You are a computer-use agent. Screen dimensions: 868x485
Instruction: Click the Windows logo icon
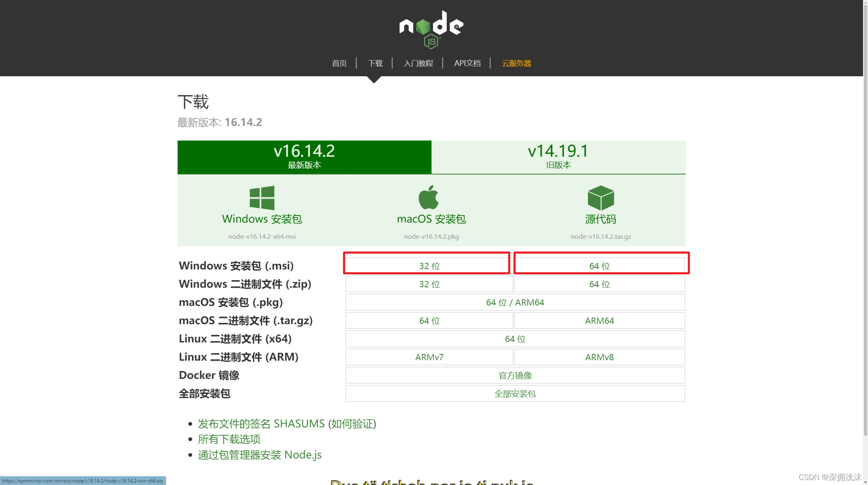click(x=262, y=198)
